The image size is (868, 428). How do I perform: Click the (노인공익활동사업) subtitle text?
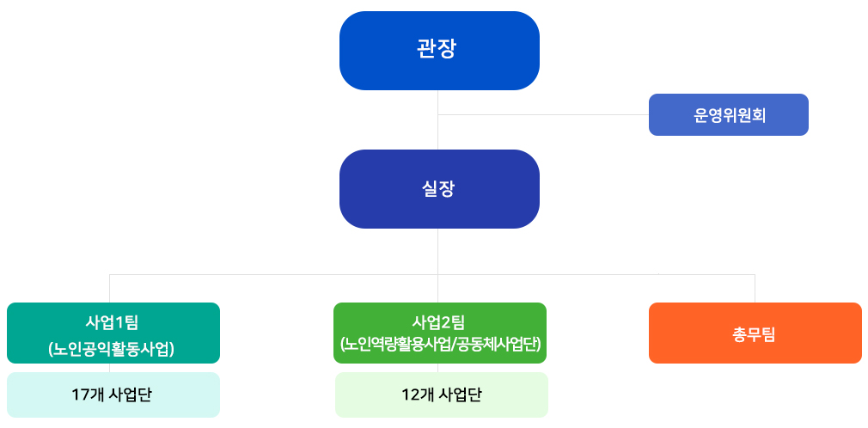tap(113, 349)
